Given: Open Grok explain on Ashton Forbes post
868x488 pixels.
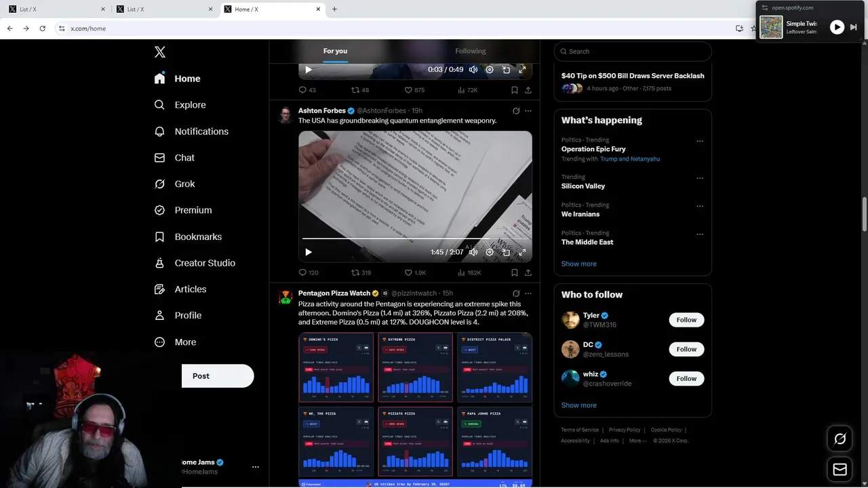Looking at the screenshot, I should click(516, 110).
